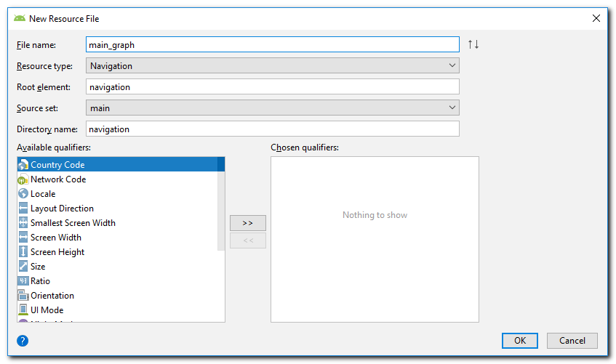Image resolution: width=616 pixels, height=364 pixels.
Task: Cancel the New Resource File dialog
Action: click(572, 340)
